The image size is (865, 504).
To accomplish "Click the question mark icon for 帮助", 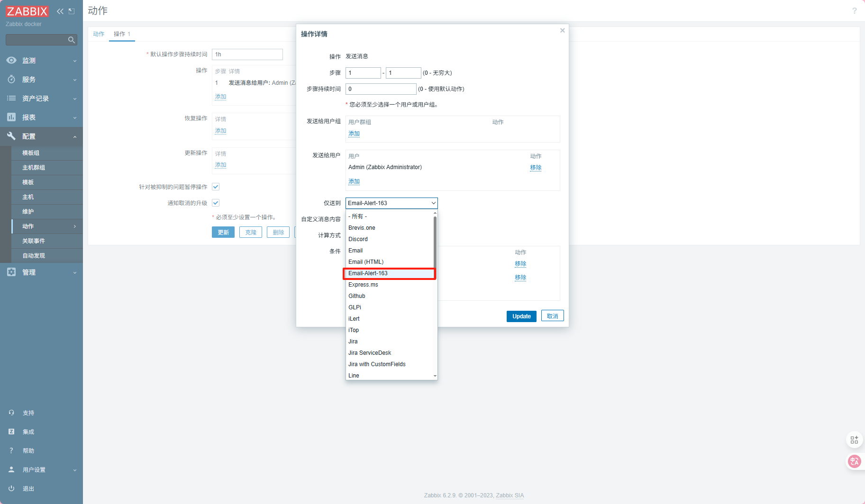I will (11, 450).
